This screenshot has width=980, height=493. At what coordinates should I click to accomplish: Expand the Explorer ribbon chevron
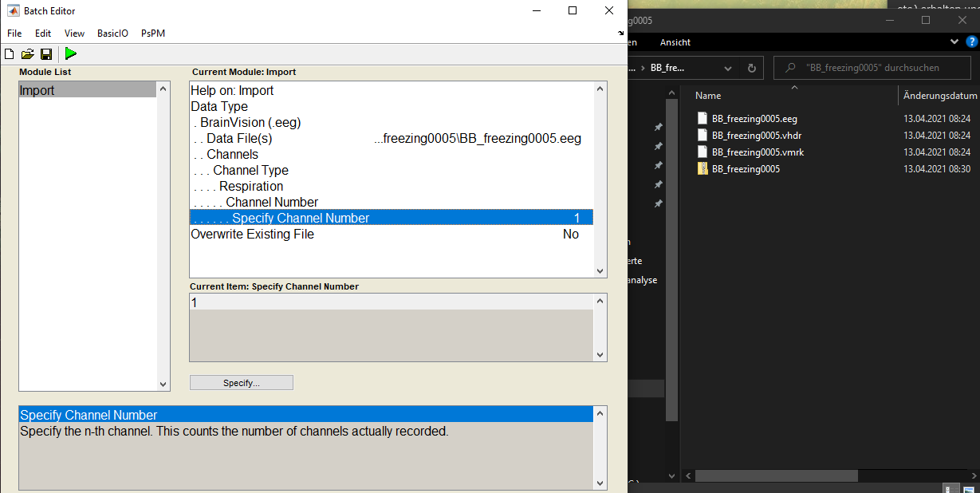(x=954, y=41)
